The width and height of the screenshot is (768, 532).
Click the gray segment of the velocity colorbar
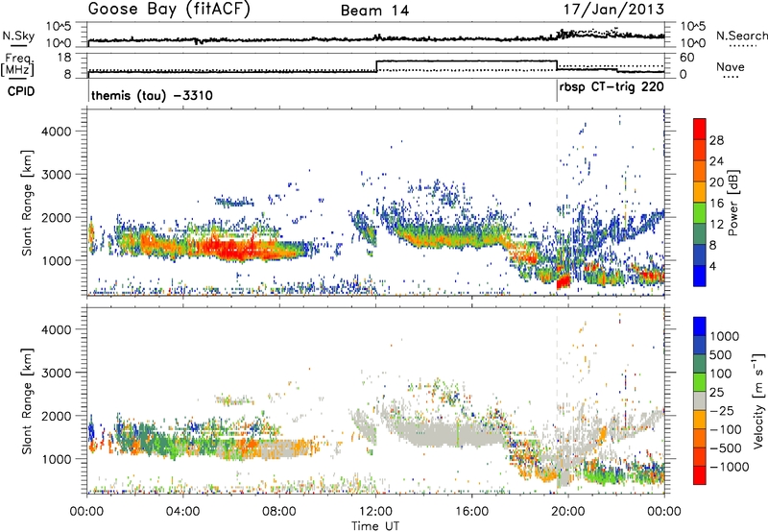(x=700, y=400)
